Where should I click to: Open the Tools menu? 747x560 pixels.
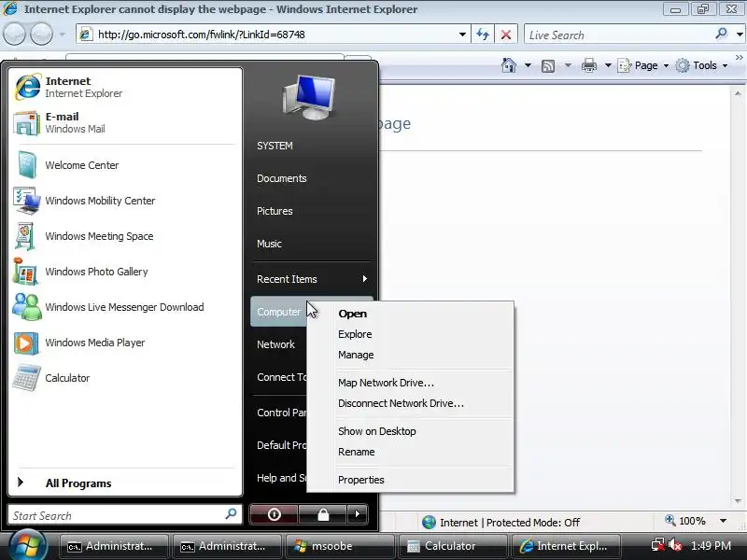tap(702, 65)
